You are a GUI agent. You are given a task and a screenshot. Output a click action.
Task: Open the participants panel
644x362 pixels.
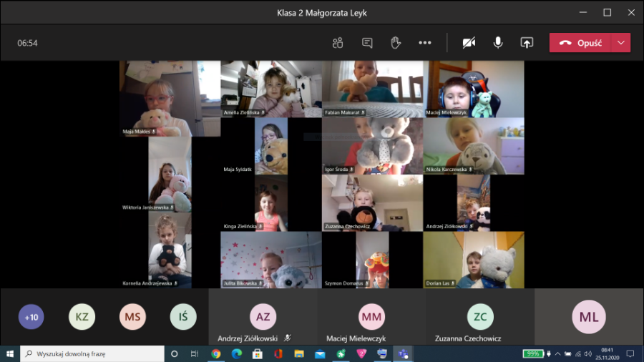[338, 43]
